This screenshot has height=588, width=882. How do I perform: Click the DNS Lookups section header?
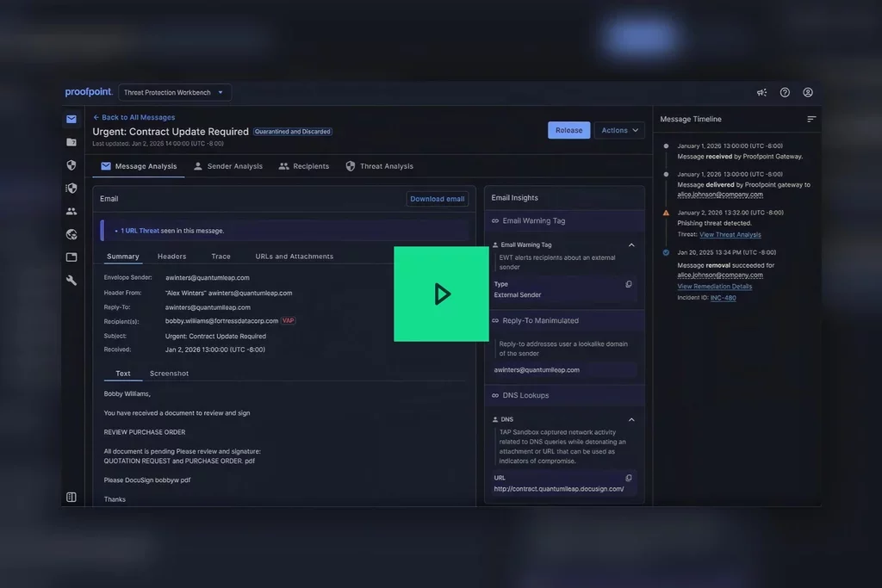(564, 396)
